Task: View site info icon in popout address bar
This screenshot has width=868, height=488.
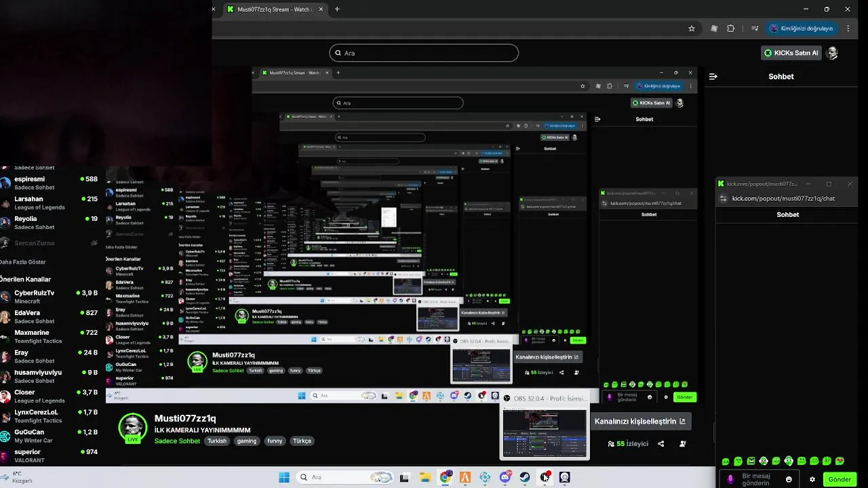Action: coord(724,199)
